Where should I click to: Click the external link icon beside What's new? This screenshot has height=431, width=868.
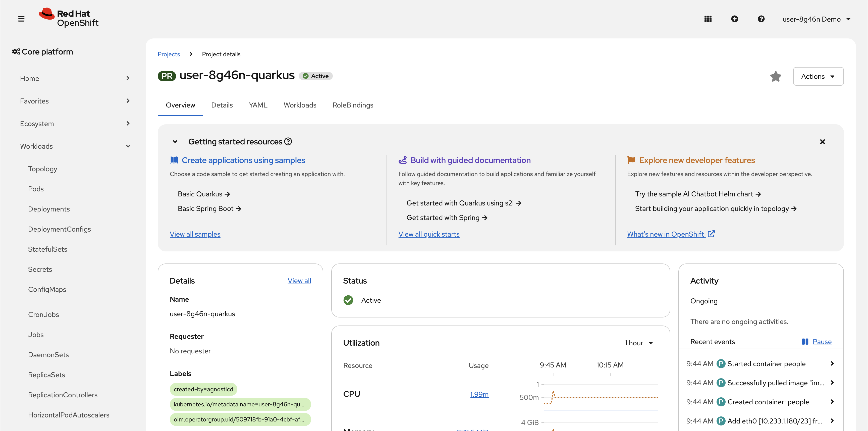pyautogui.click(x=711, y=234)
